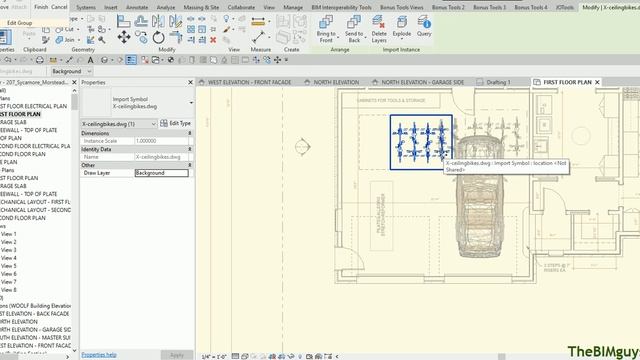Select the ceiling bikes import symbol in drawing
Screen dimensions: 640x360
tap(421, 142)
